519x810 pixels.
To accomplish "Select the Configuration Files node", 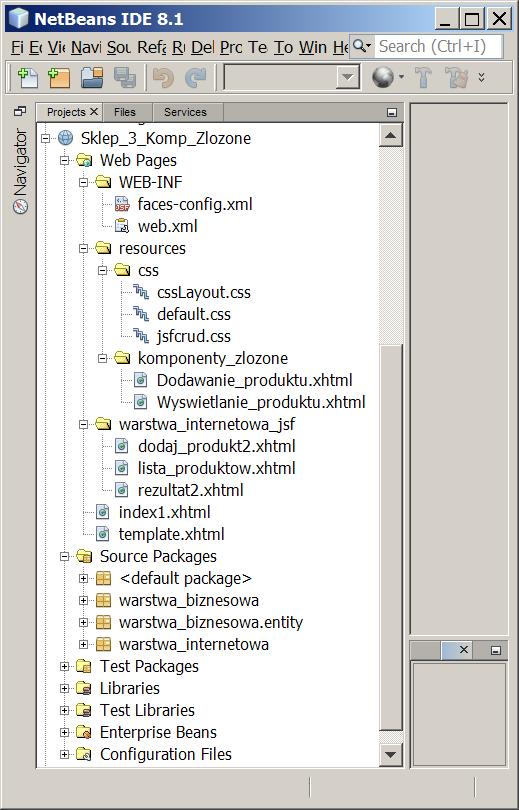I will [x=165, y=754].
